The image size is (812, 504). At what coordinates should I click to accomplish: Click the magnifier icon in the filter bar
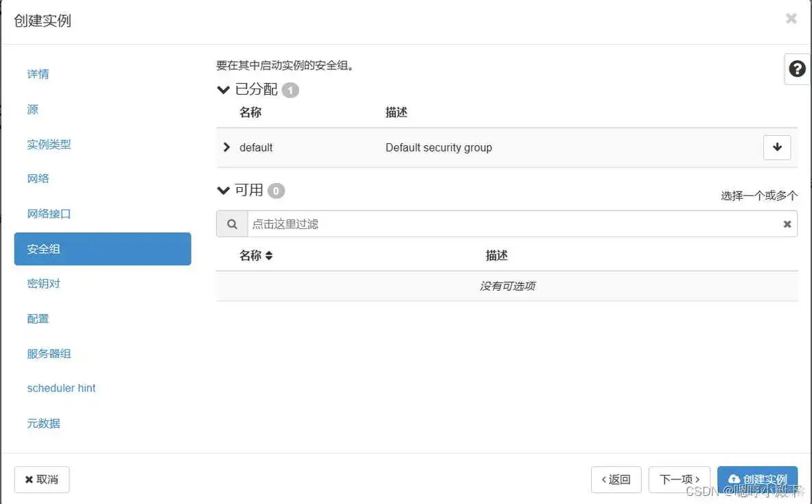point(231,224)
